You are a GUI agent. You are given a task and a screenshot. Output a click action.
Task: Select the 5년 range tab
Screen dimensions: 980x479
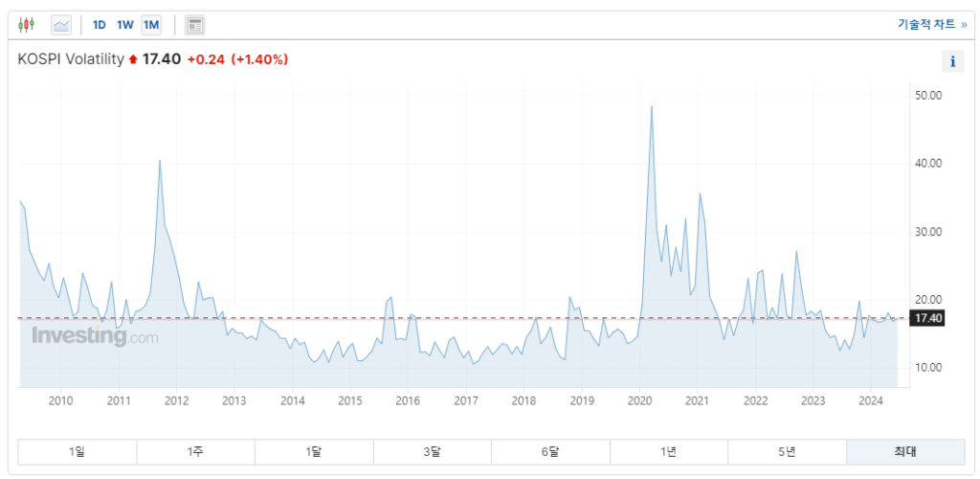(787, 451)
